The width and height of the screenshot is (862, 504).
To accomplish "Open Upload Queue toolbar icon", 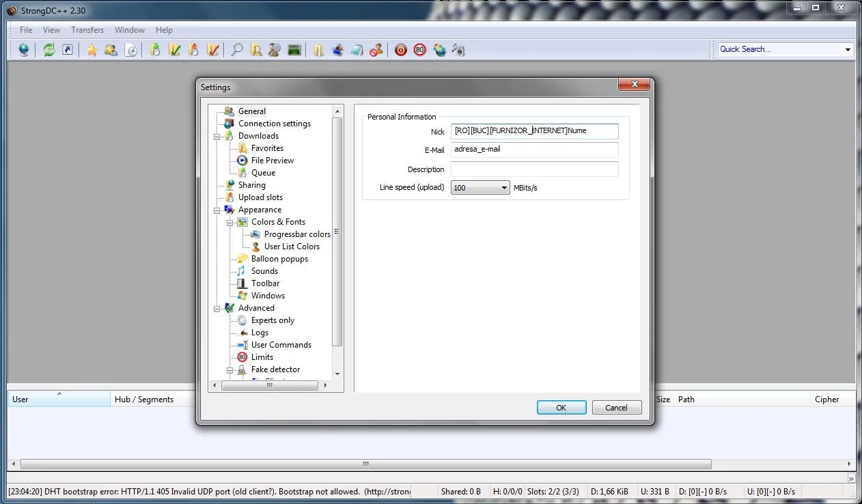I will (193, 50).
